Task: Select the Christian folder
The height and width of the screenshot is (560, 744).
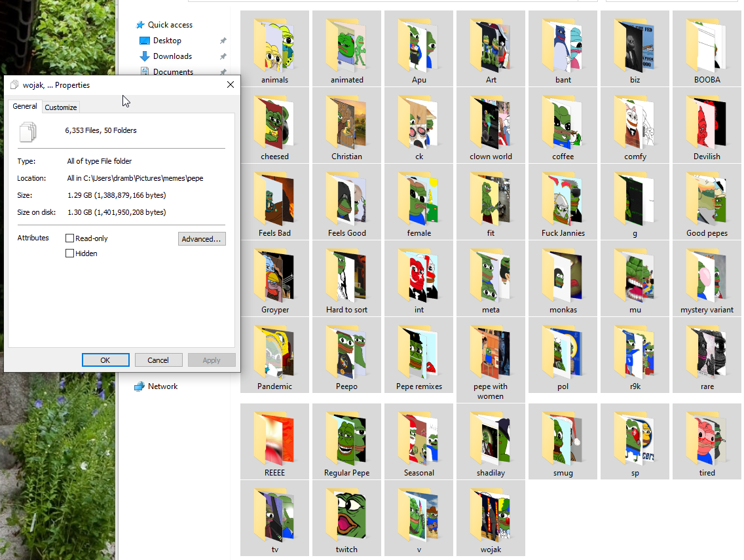Action: click(346, 125)
